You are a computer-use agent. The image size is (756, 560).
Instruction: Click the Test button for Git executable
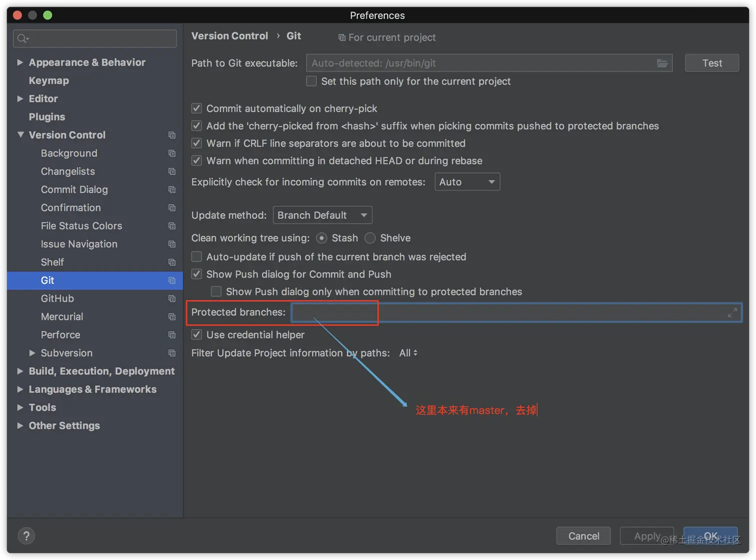click(x=711, y=63)
